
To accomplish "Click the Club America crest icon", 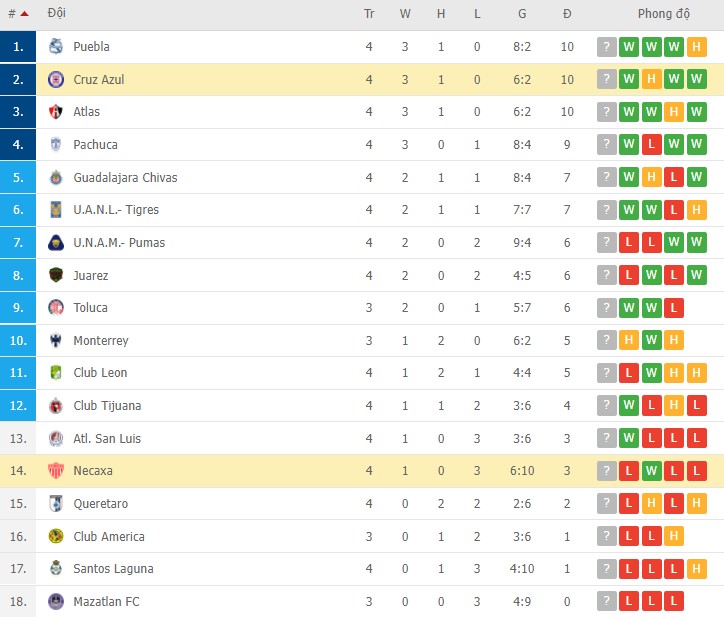I will (56, 537).
